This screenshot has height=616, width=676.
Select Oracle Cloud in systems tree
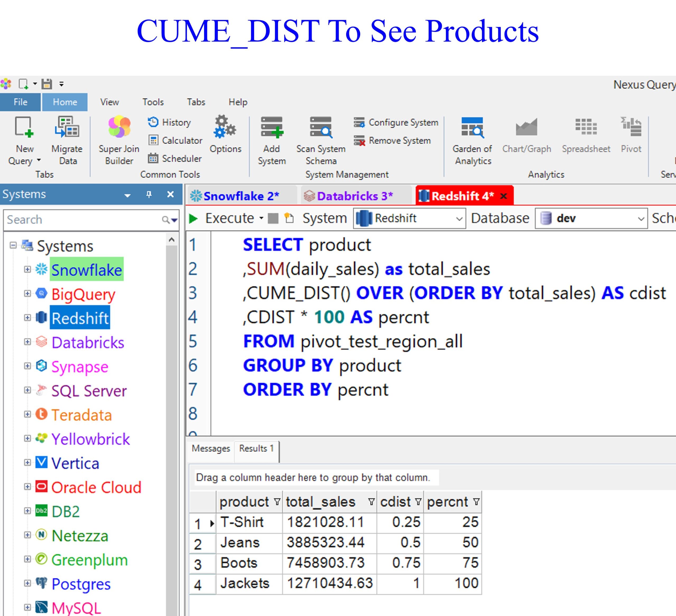(x=96, y=487)
